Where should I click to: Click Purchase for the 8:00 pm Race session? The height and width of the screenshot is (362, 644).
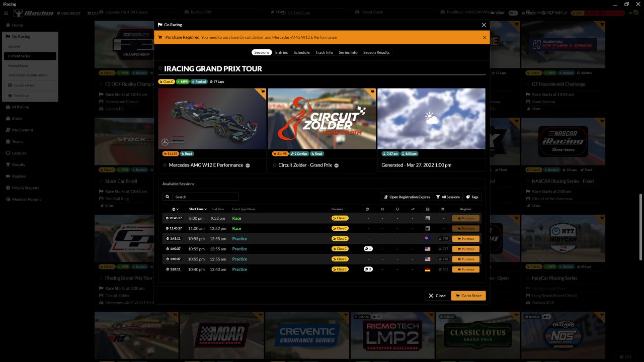tap(466, 218)
